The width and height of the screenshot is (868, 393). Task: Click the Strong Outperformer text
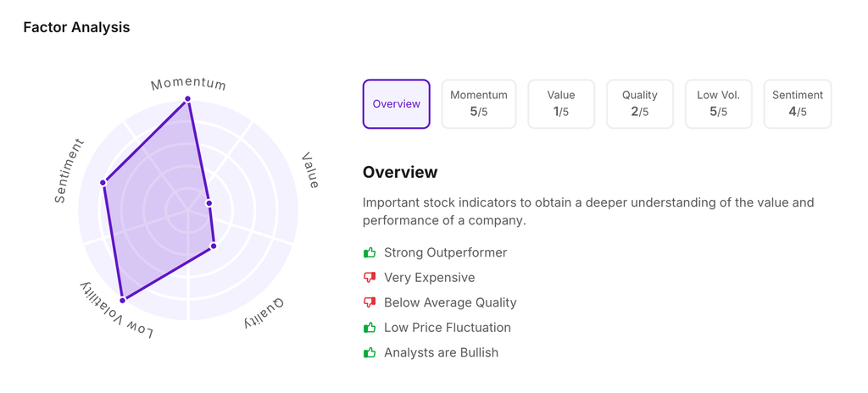coord(445,252)
